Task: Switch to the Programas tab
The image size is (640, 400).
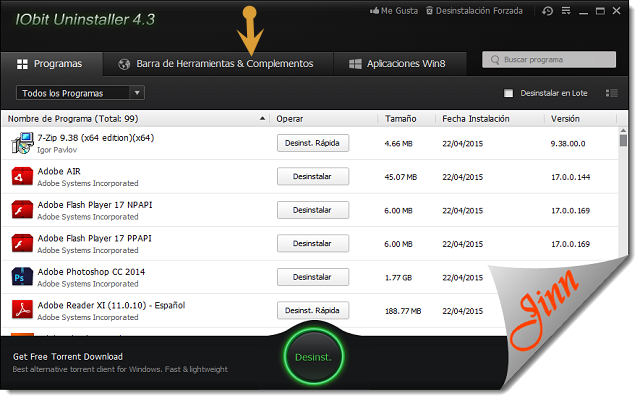Action: tap(51, 64)
